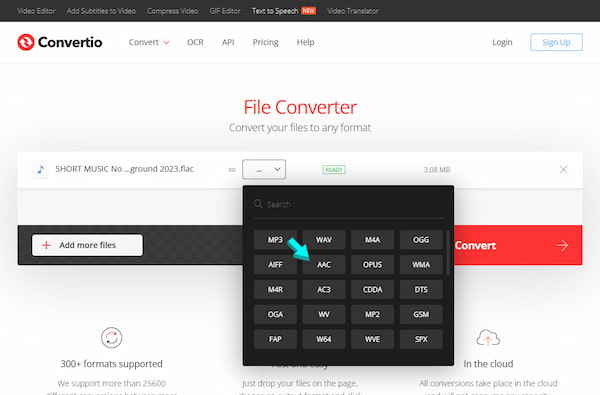Image resolution: width=600 pixels, height=395 pixels.
Task: Click the In the cloud heading
Action: [488, 364]
